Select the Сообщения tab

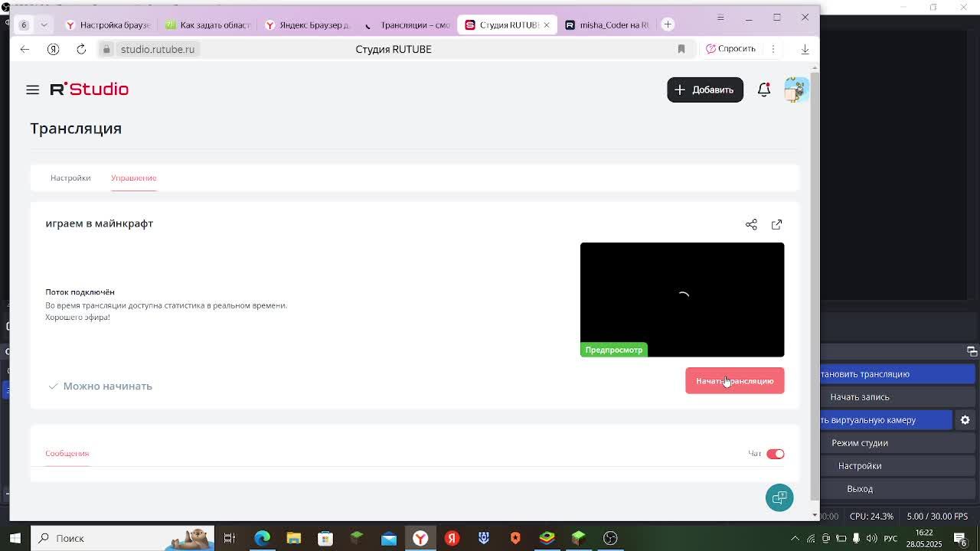point(67,453)
